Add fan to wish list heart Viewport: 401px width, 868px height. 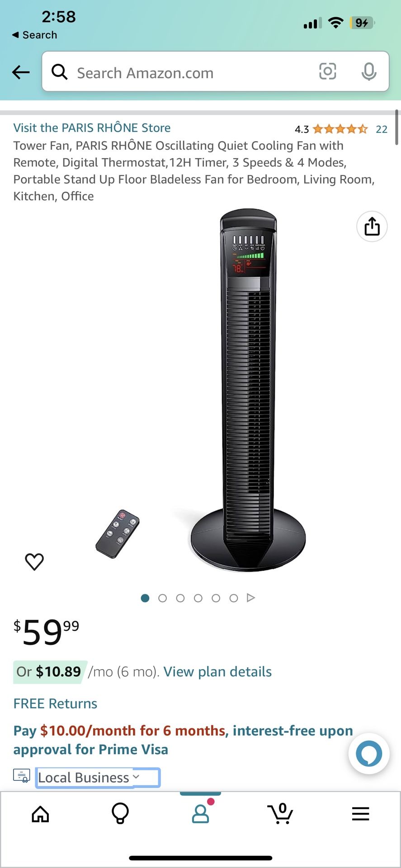click(34, 561)
